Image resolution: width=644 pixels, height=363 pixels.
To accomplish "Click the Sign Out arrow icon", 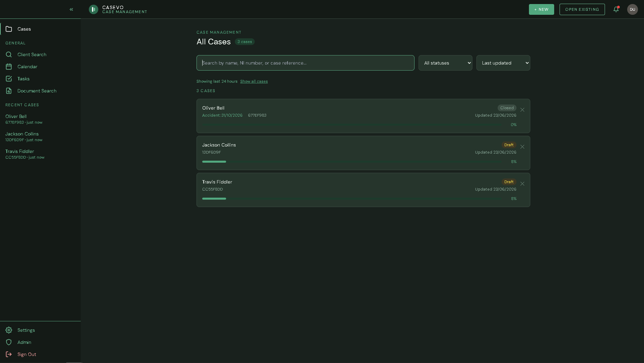I will coord(9,354).
